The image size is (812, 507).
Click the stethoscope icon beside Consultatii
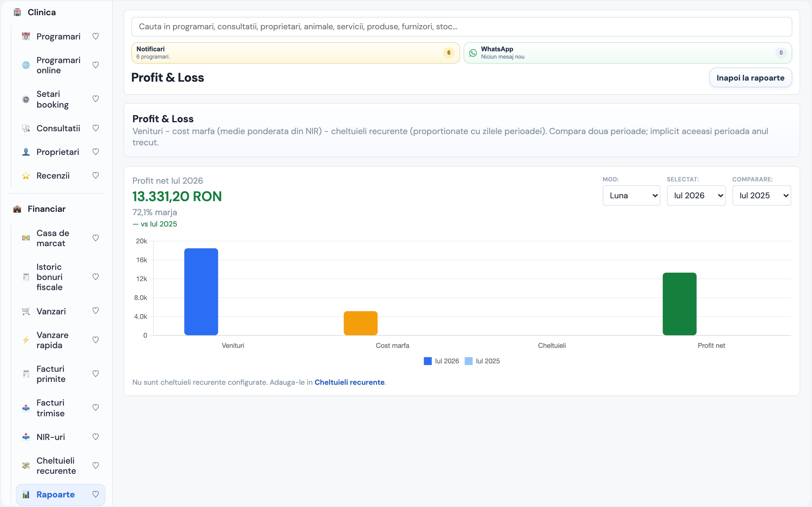coord(26,128)
